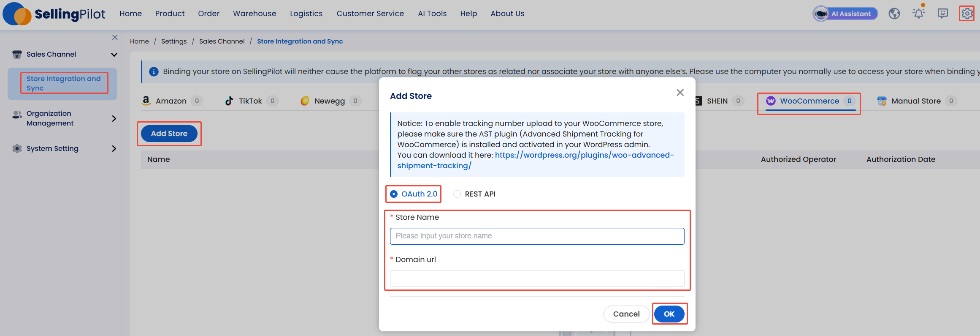The image size is (980, 336).
Task: Confirm with the OK button
Action: [669, 314]
